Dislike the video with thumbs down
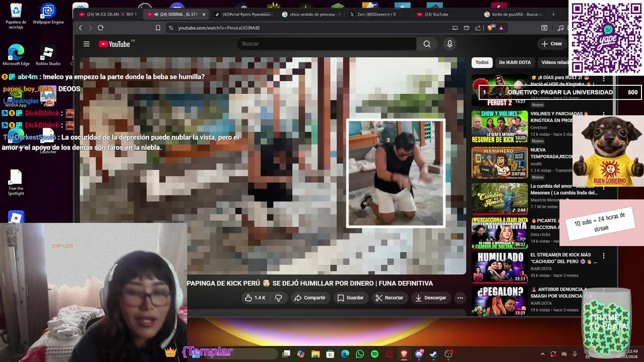 pyautogui.click(x=278, y=298)
